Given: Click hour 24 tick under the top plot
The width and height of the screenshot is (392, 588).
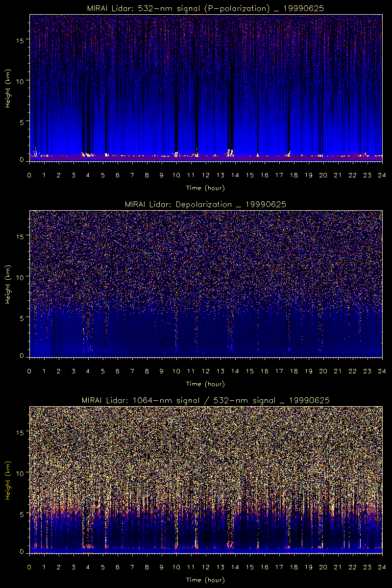Looking at the screenshot, I should click(x=382, y=175).
